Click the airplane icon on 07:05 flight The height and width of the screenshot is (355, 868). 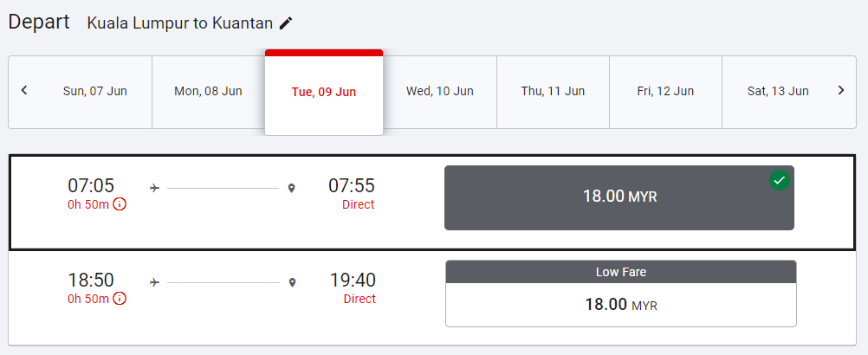(x=155, y=188)
